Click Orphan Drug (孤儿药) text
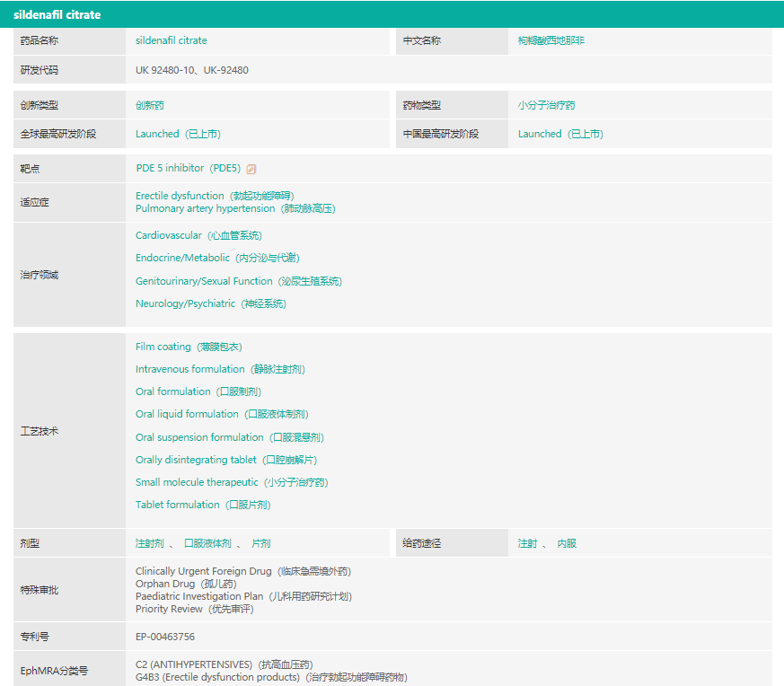 [186, 584]
